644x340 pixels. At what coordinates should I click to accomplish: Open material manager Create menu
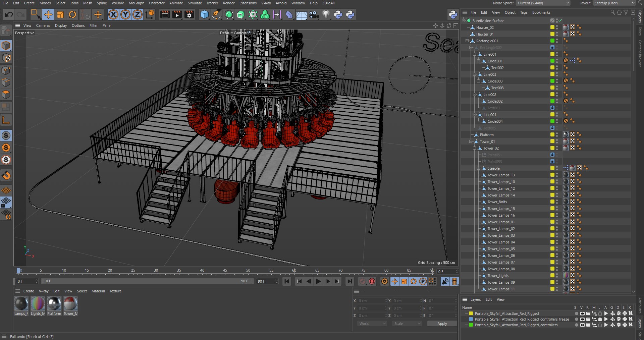coord(29,291)
